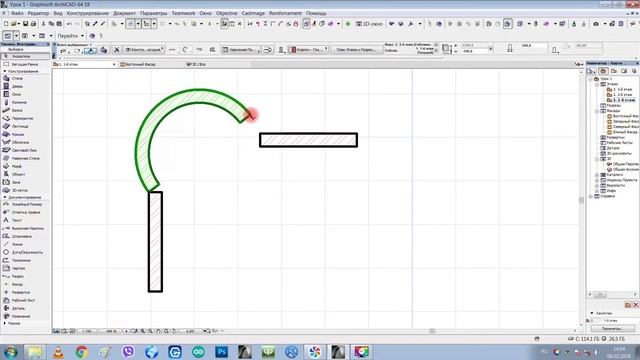Screen dimensions: 640x360
Task: Open the Файл menu
Action: [17, 13]
